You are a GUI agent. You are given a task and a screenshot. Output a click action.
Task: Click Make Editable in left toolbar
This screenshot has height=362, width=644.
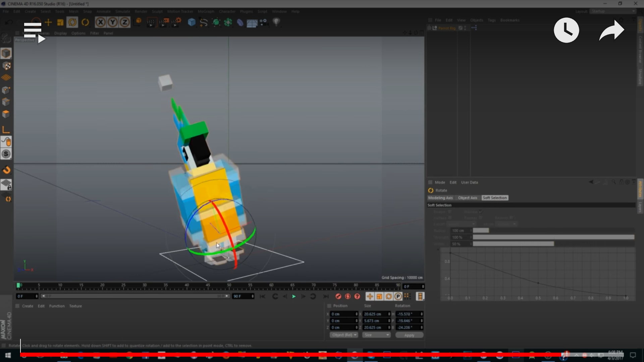(x=6, y=39)
